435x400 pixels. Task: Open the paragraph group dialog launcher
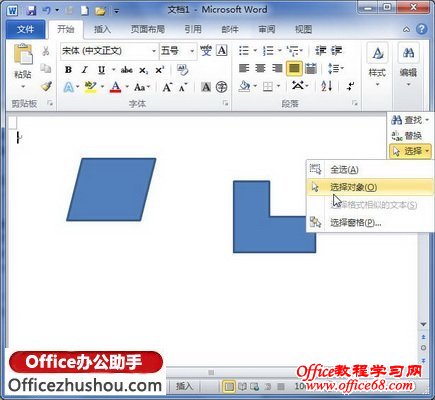(354, 104)
